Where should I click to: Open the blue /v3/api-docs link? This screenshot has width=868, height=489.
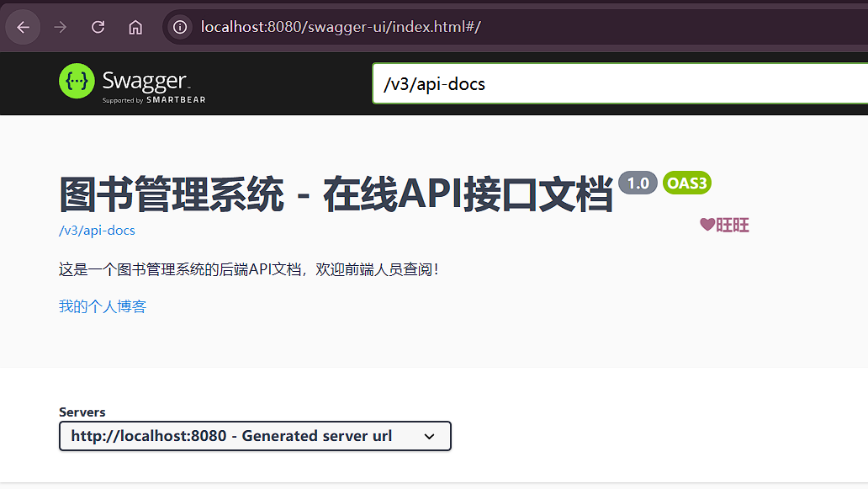pyautogui.click(x=97, y=231)
